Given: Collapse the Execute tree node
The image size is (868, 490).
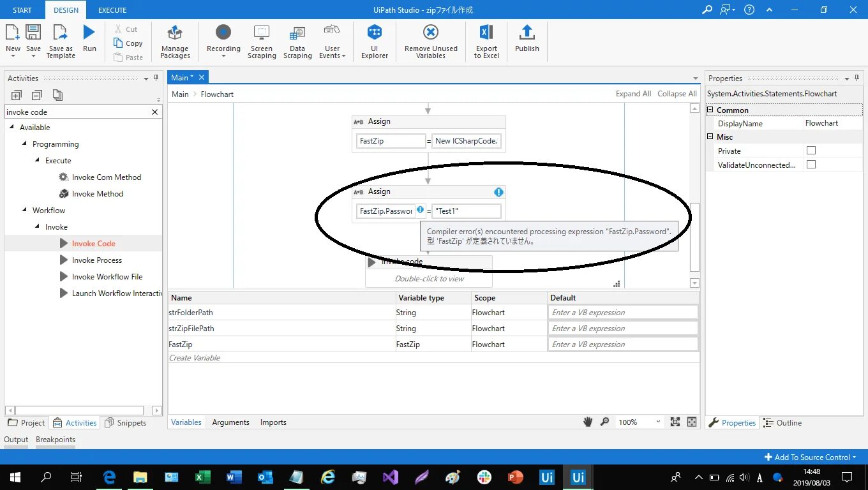Looking at the screenshot, I should (38, 161).
